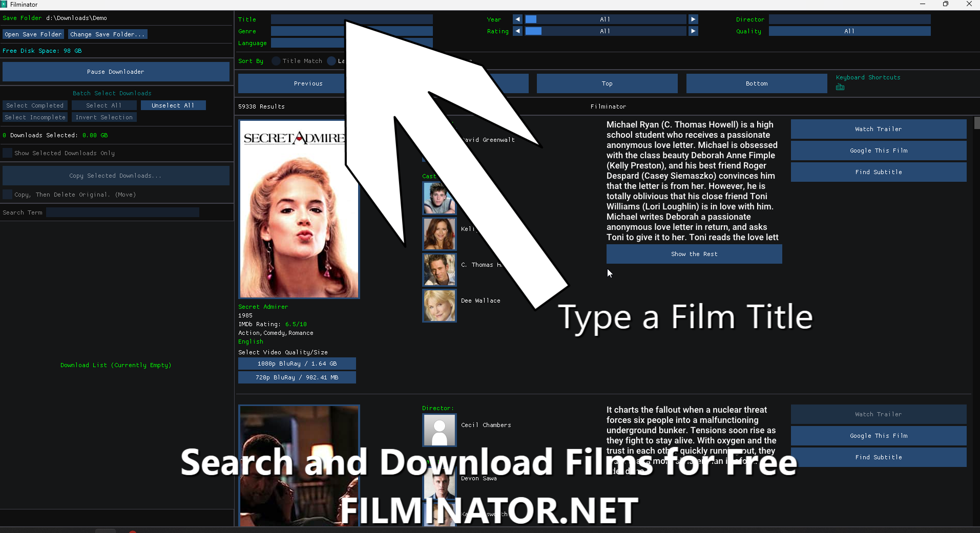The height and width of the screenshot is (533, 980).
Task: Google This Film for the second film
Action: click(x=879, y=436)
